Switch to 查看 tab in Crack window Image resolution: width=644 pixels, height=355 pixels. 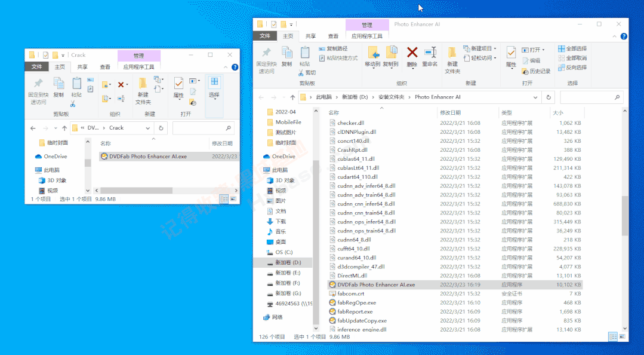[x=104, y=67]
